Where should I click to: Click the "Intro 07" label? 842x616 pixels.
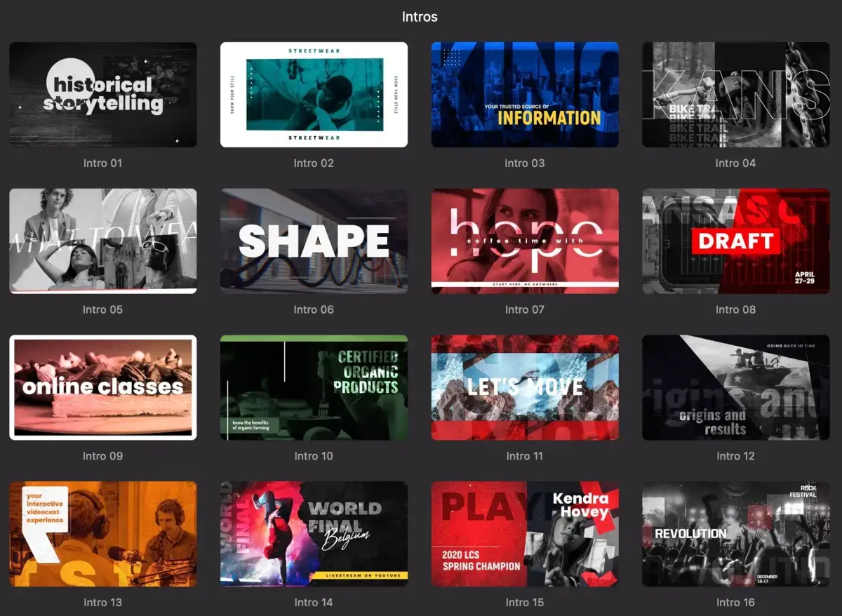tap(525, 309)
